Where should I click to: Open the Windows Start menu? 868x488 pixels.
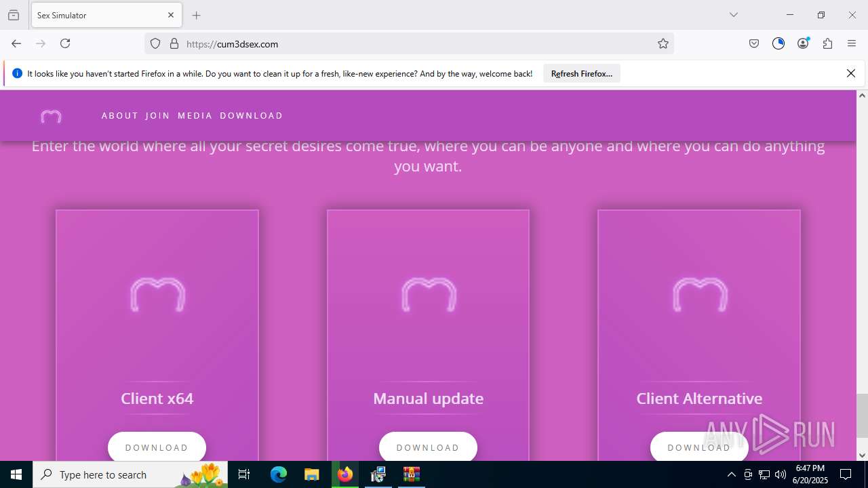[x=16, y=474]
